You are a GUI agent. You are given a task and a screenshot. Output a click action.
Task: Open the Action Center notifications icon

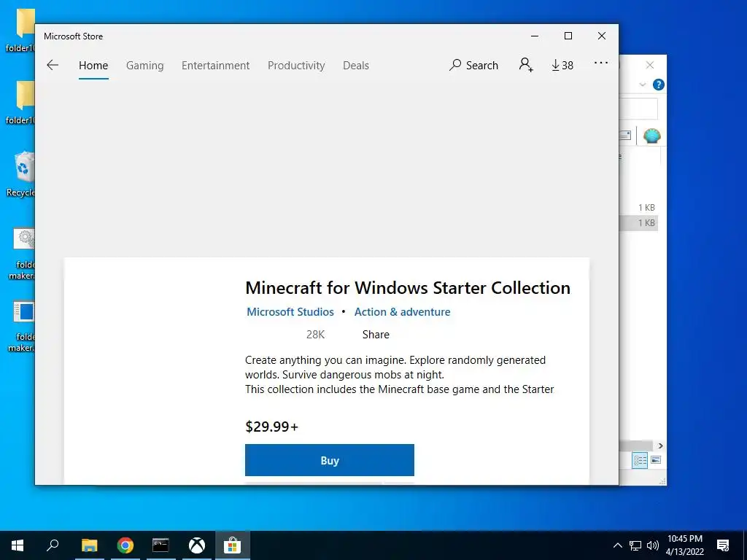[x=723, y=545]
